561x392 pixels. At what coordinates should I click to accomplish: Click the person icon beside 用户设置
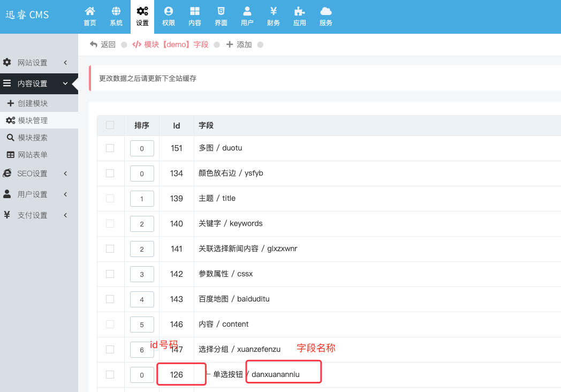[7, 194]
